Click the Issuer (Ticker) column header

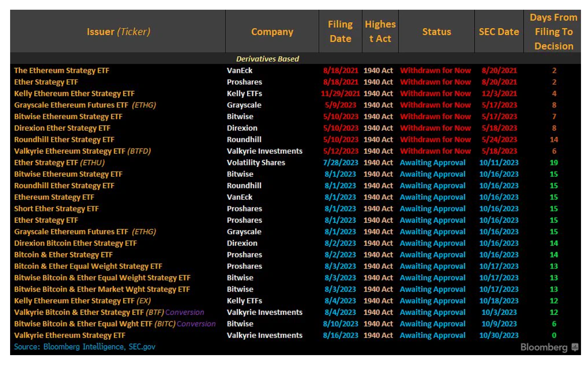point(118,31)
